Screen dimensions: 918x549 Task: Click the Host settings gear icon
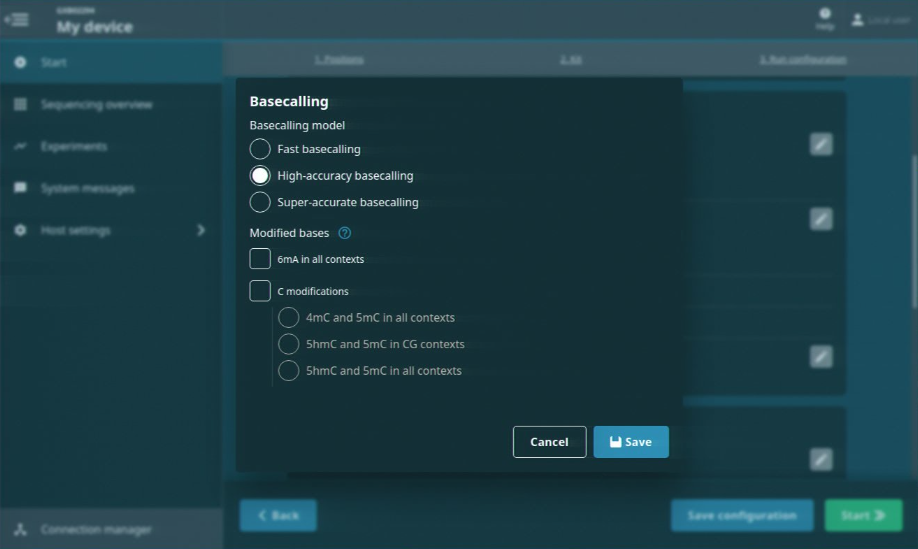coord(20,230)
